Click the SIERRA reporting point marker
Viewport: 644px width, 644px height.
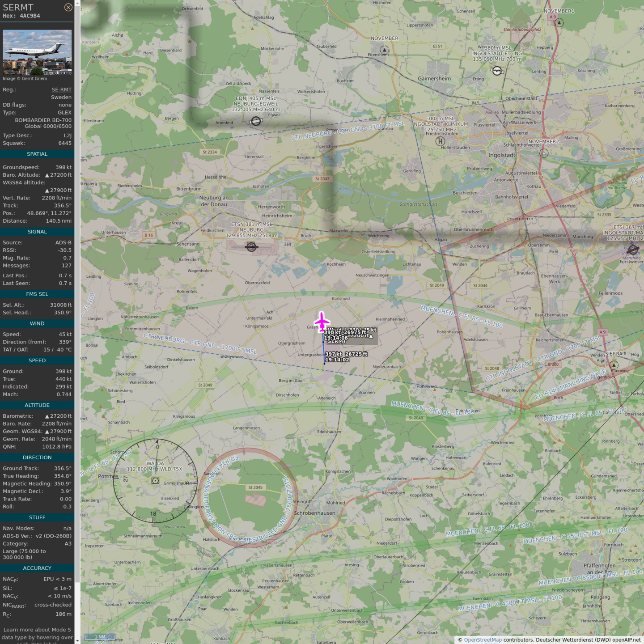(x=614, y=365)
